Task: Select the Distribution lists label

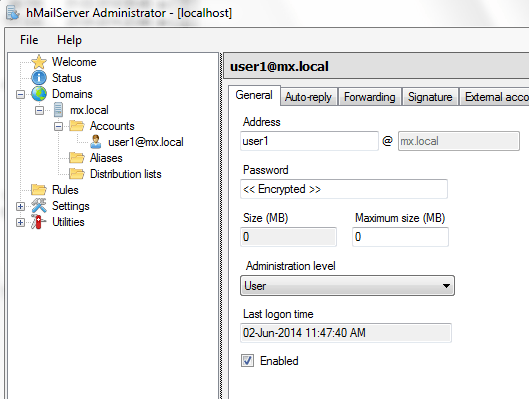Action: 126,174
